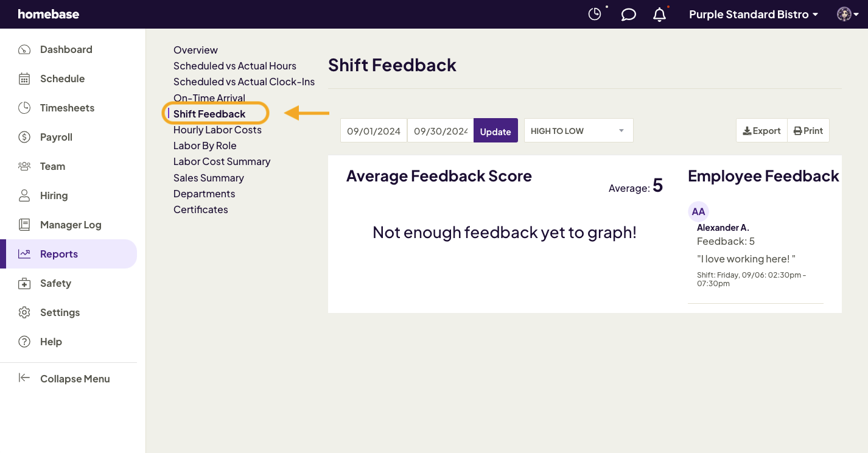
Task: Open Scheduled vs Actual Clock-Ins report
Action: [x=244, y=82]
